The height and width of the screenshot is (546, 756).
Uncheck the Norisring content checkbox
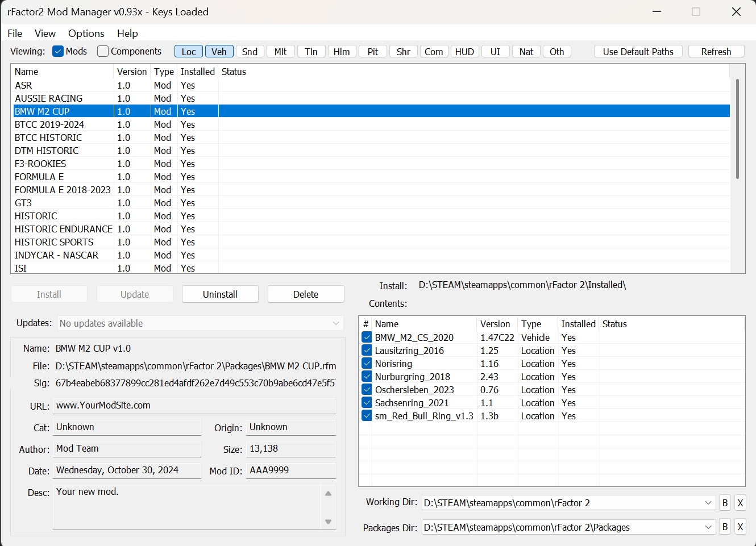[x=367, y=364]
